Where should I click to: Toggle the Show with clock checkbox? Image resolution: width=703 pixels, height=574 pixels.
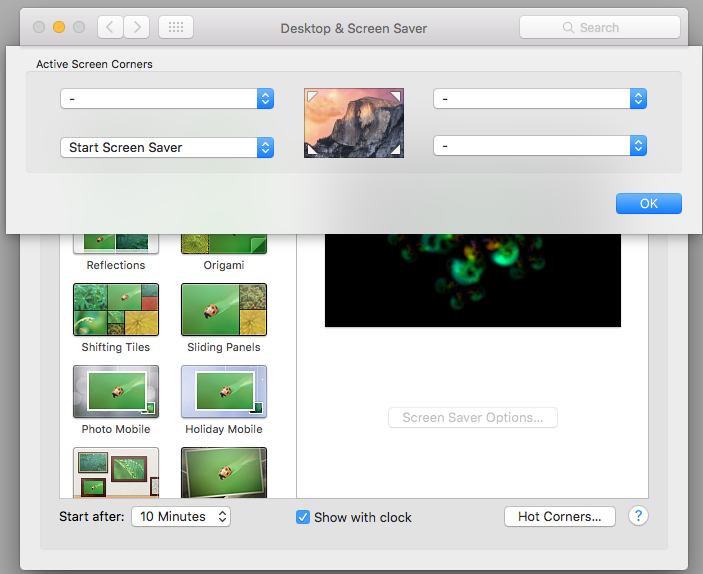[303, 517]
